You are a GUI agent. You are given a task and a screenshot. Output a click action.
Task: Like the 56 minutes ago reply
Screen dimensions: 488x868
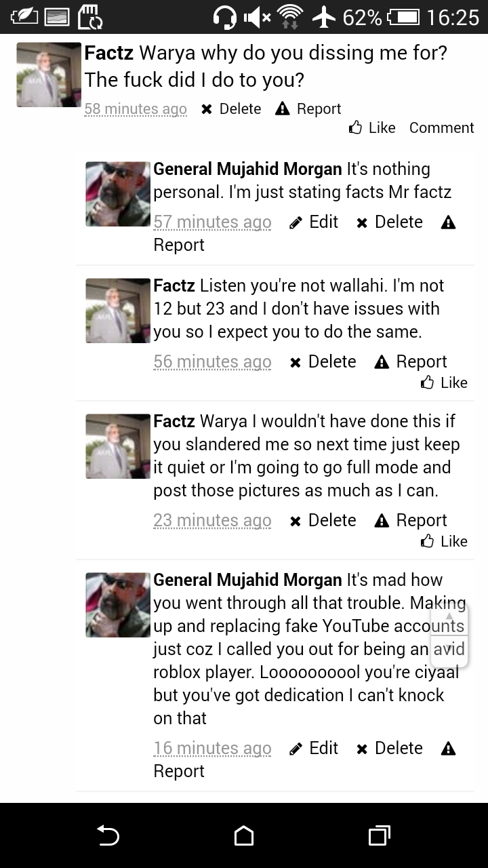(445, 382)
